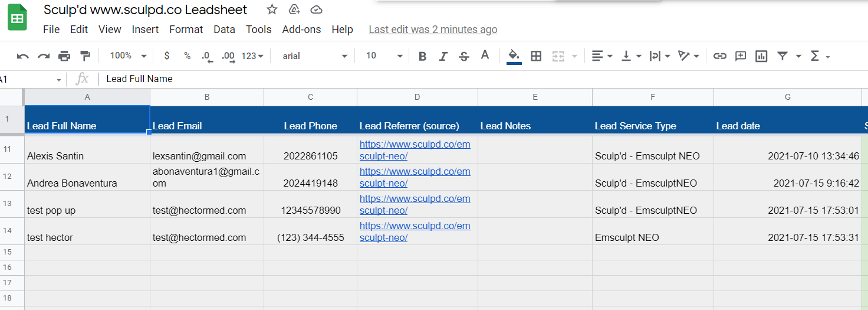Open the Borders grid icon
Image resolution: width=868 pixels, height=310 pixels.
pos(536,56)
